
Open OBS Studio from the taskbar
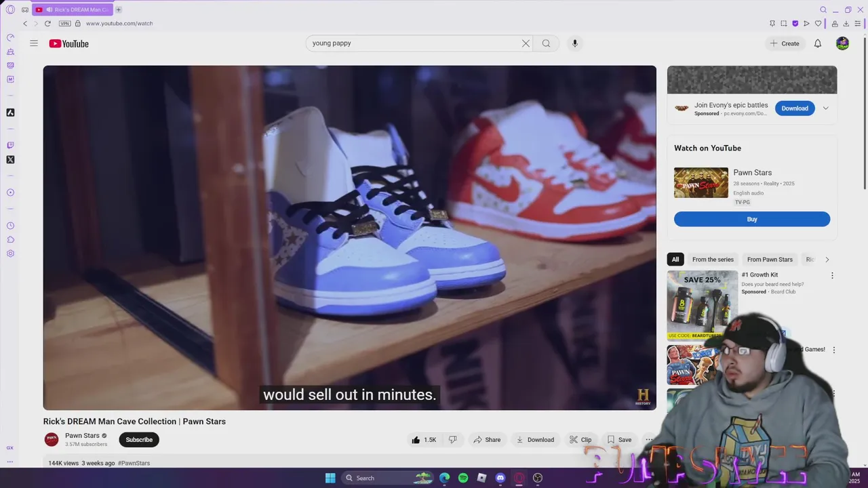pyautogui.click(x=538, y=478)
